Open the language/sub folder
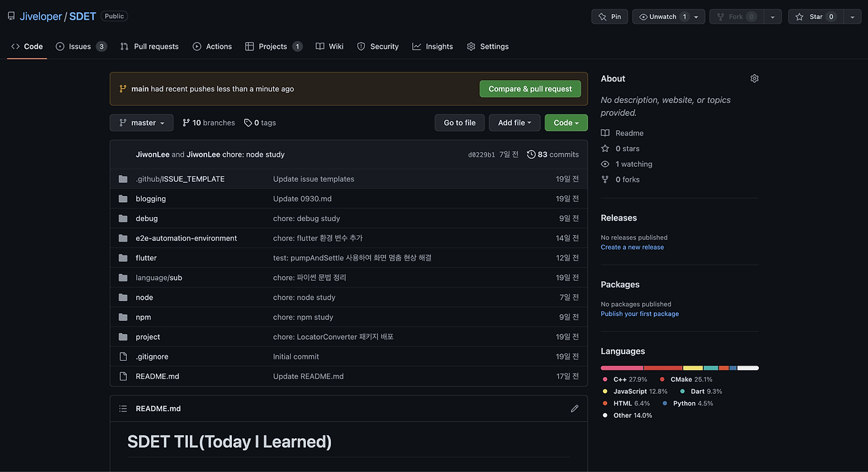 [159, 277]
